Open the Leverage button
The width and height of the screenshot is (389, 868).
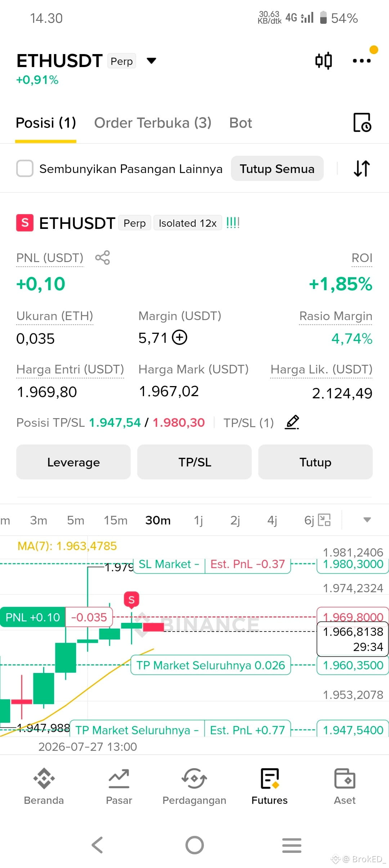click(x=73, y=462)
